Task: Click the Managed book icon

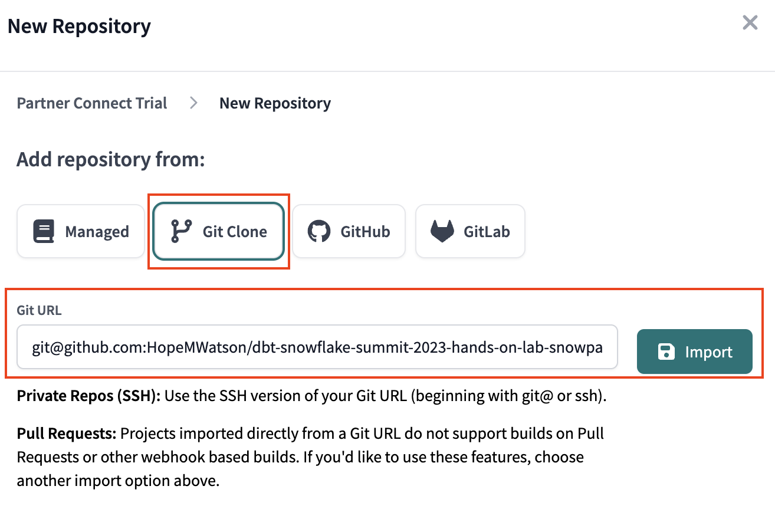Action: [43, 231]
